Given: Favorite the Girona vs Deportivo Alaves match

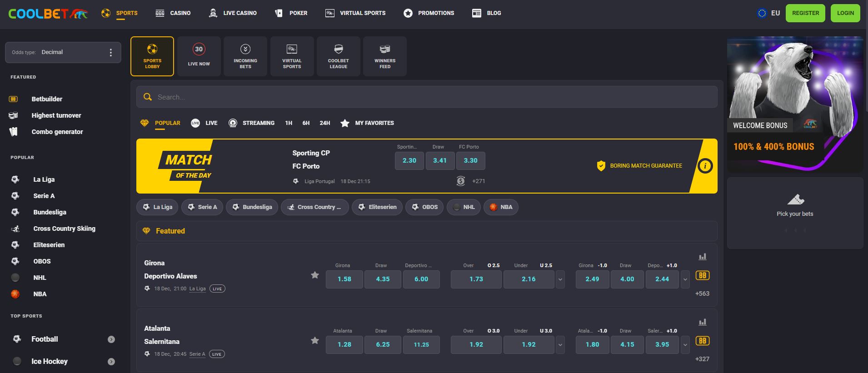Looking at the screenshot, I should tap(314, 275).
